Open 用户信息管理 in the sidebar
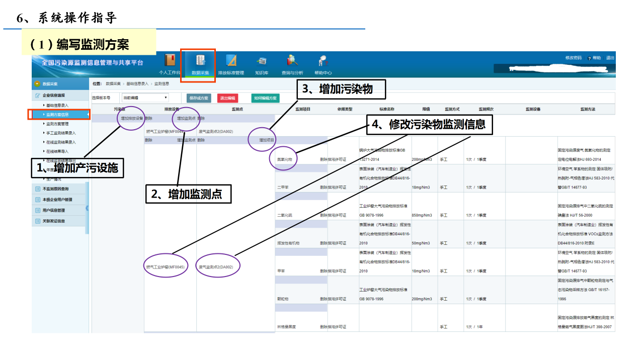Screen dimensions: 644x362 pos(53,210)
